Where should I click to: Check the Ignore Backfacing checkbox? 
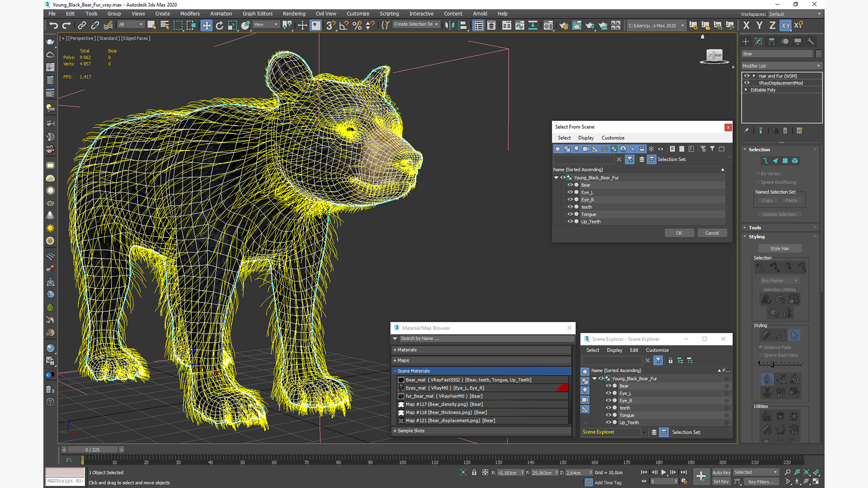pos(758,182)
